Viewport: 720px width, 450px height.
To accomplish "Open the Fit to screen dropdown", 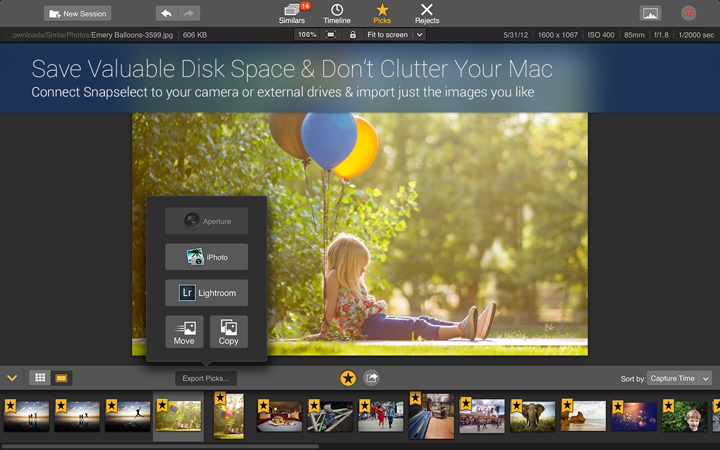I will [395, 34].
